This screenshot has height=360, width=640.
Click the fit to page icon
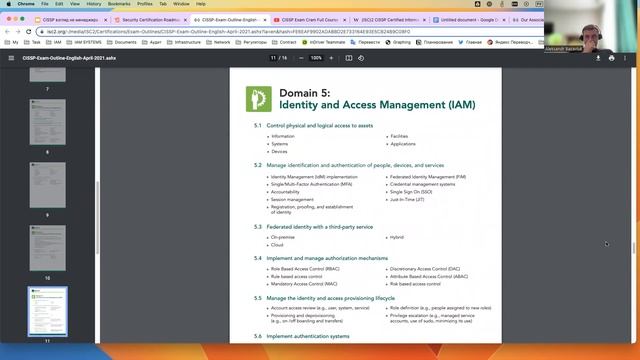coord(349,58)
